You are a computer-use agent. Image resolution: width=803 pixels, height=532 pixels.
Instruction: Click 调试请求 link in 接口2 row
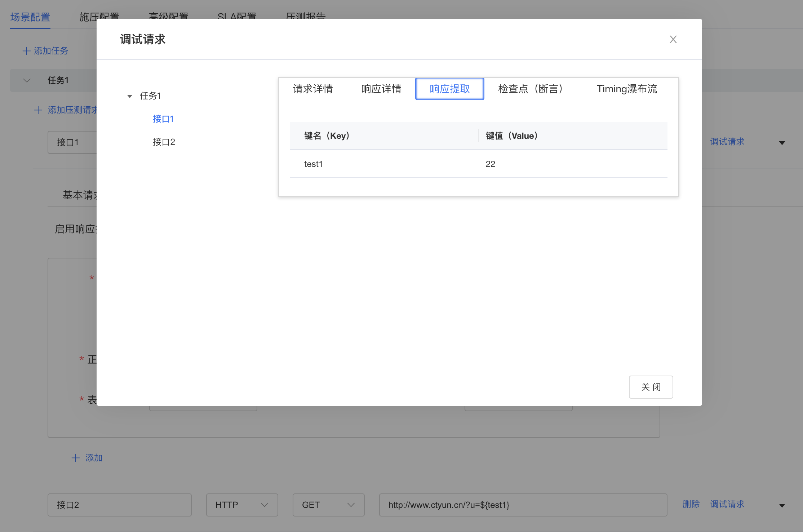pyautogui.click(x=727, y=504)
